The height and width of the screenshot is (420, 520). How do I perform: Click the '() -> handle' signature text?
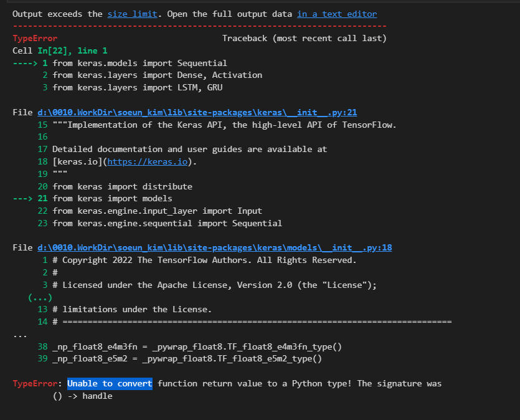point(83,396)
